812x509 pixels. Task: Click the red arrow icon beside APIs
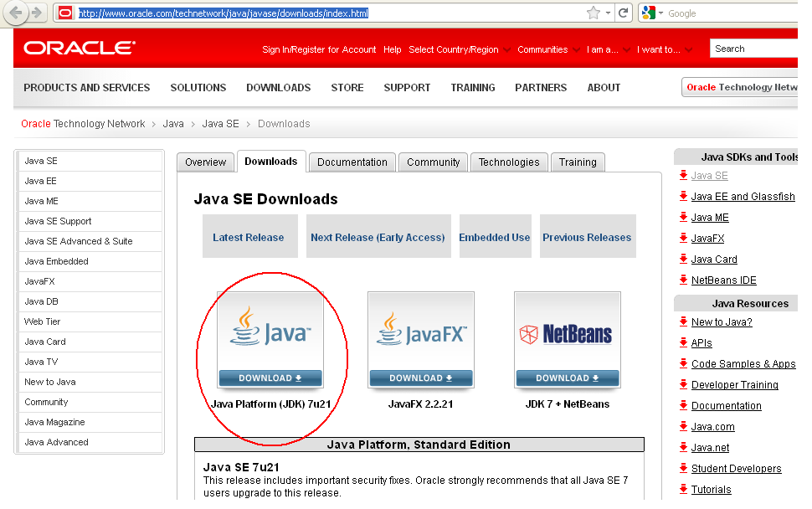point(684,342)
